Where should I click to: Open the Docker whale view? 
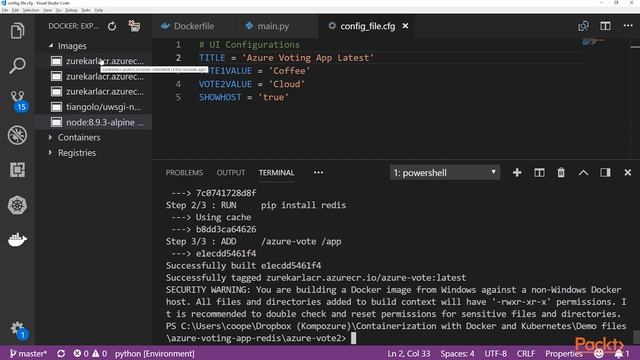click(x=17, y=240)
